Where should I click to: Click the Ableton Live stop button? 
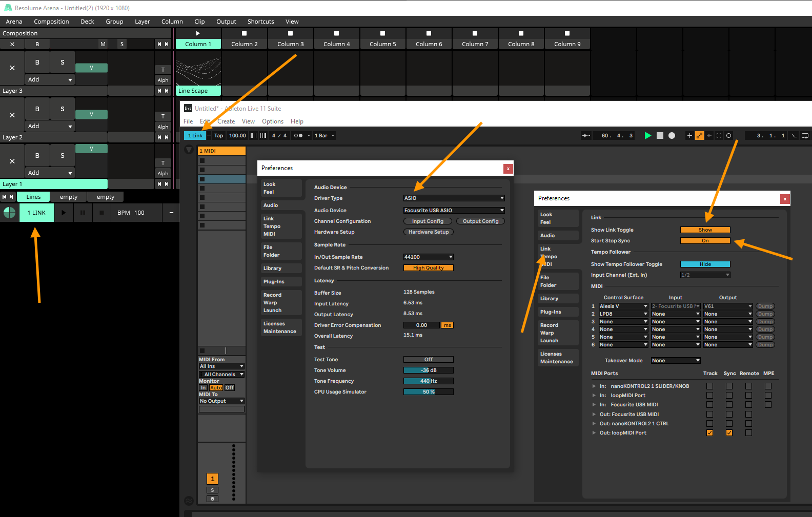(660, 136)
